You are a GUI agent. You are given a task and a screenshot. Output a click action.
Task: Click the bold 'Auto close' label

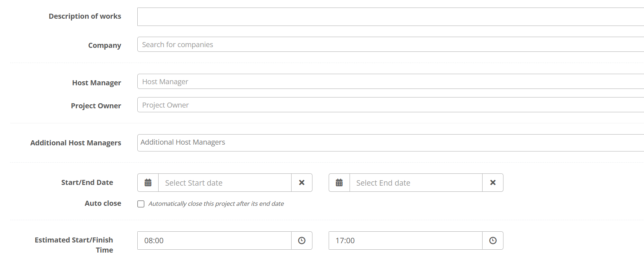click(103, 203)
